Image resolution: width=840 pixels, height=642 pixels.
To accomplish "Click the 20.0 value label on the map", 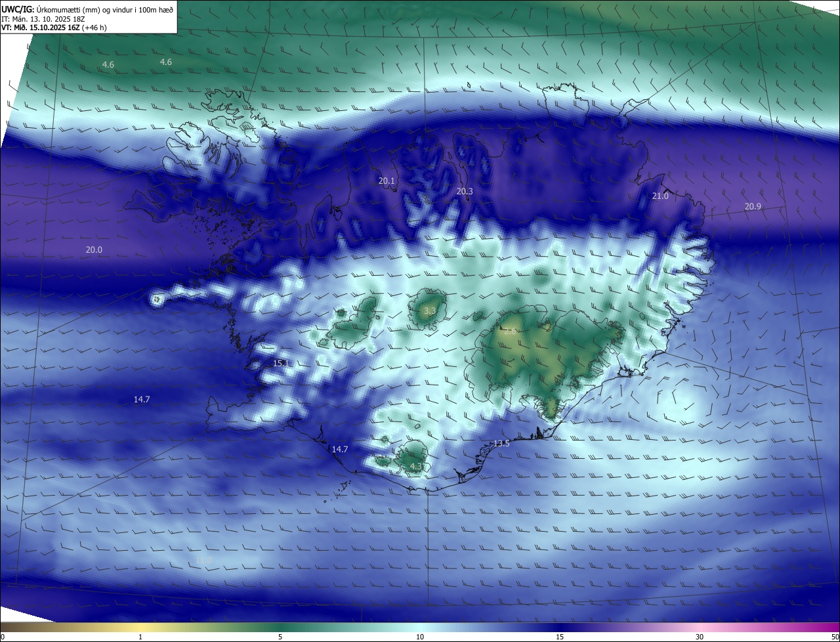I will pos(94,249).
